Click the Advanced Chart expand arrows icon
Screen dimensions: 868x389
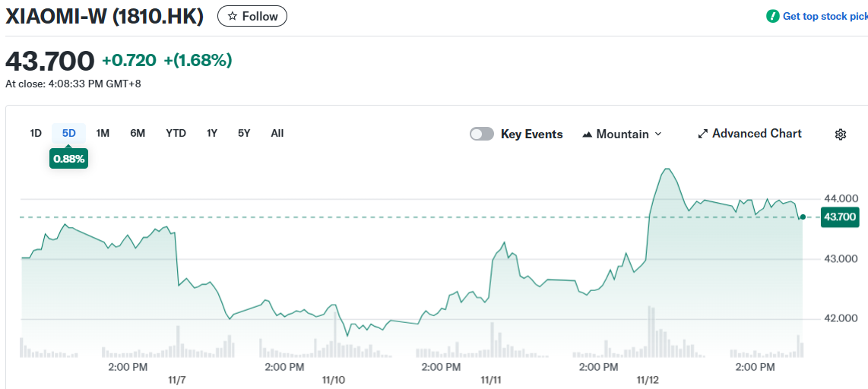(702, 134)
